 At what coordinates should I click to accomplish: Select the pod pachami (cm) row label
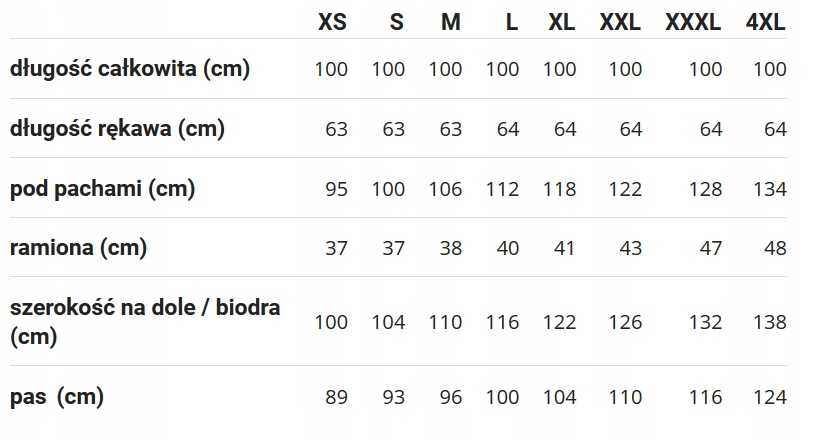pos(102,188)
